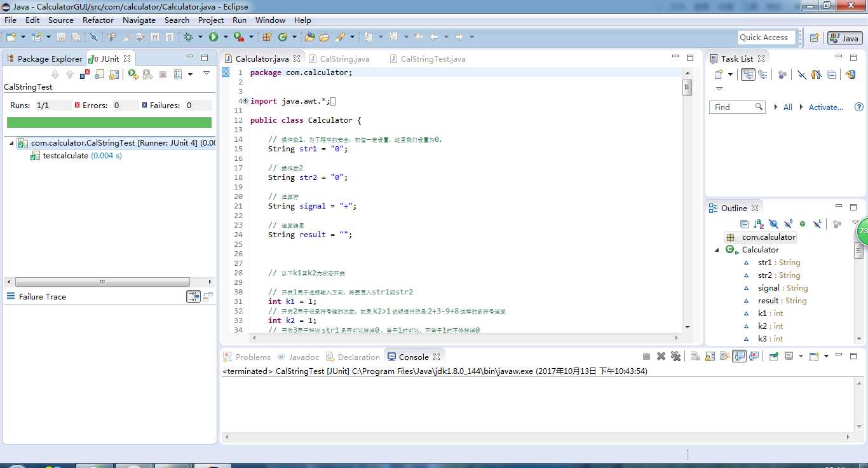The image size is (868, 468).
Task: Open the New file dropdown arrow
Action: point(23,38)
